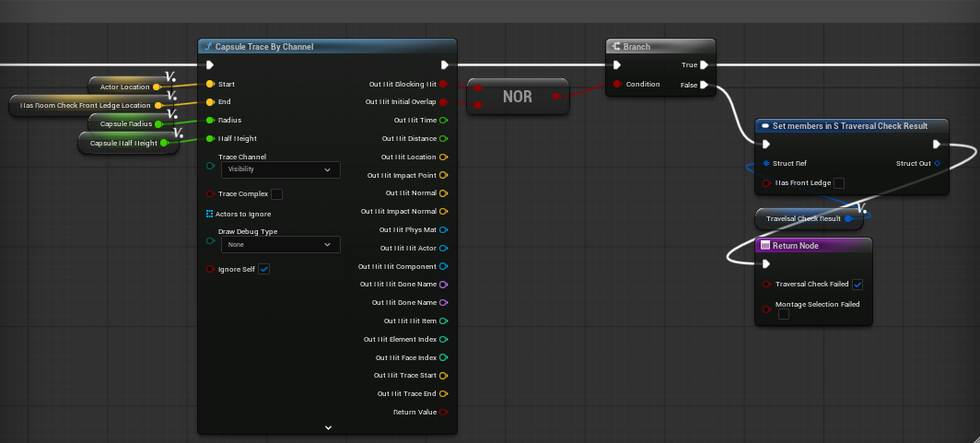Click the Out Hit Trace Start pin

click(x=443, y=376)
